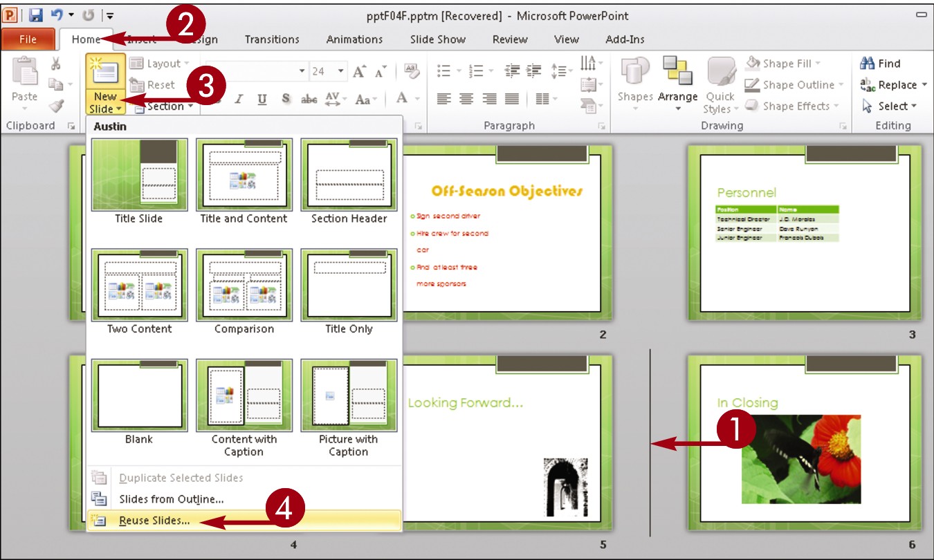The height and width of the screenshot is (560, 934).
Task: Toggle Underline formatting
Action: pos(262,99)
